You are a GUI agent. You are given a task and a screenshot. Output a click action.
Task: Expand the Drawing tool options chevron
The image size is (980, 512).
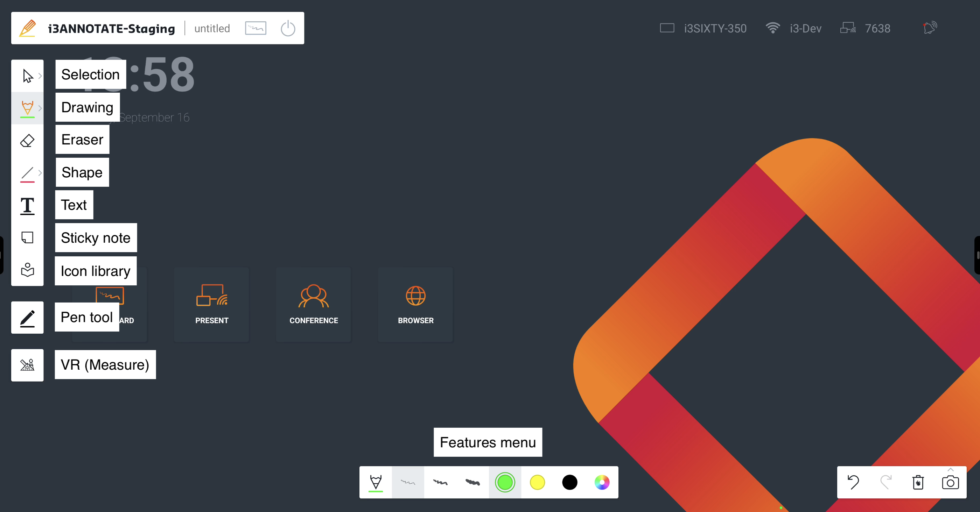[x=40, y=108]
